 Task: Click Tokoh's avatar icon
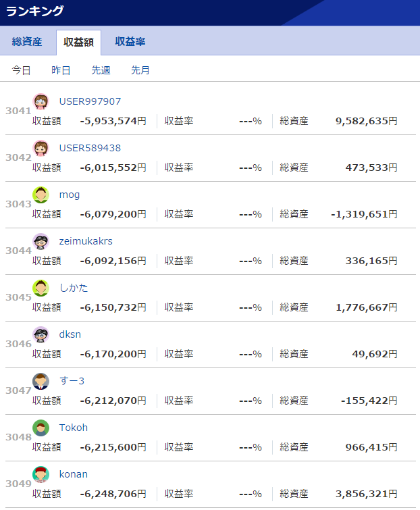[41, 428]
